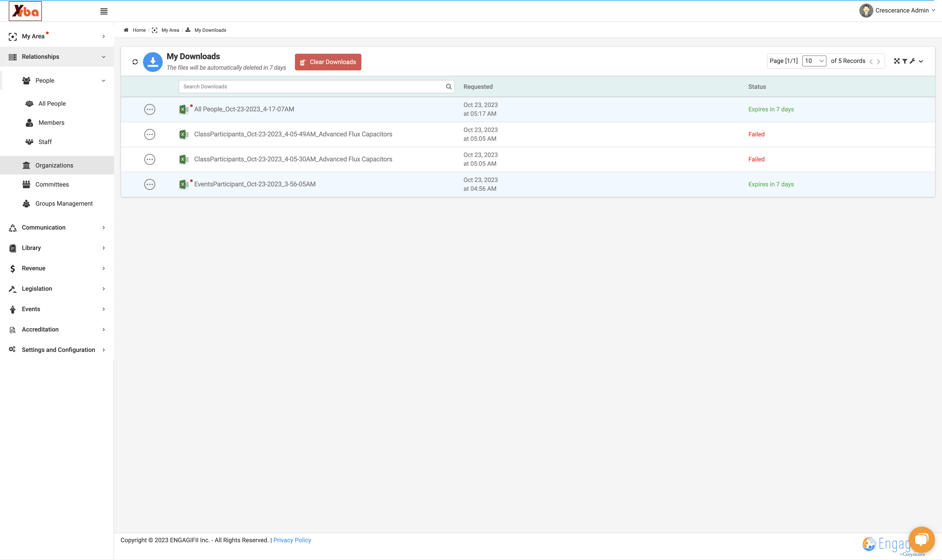
Task: Go to next records page arrow
Action: 878,62
